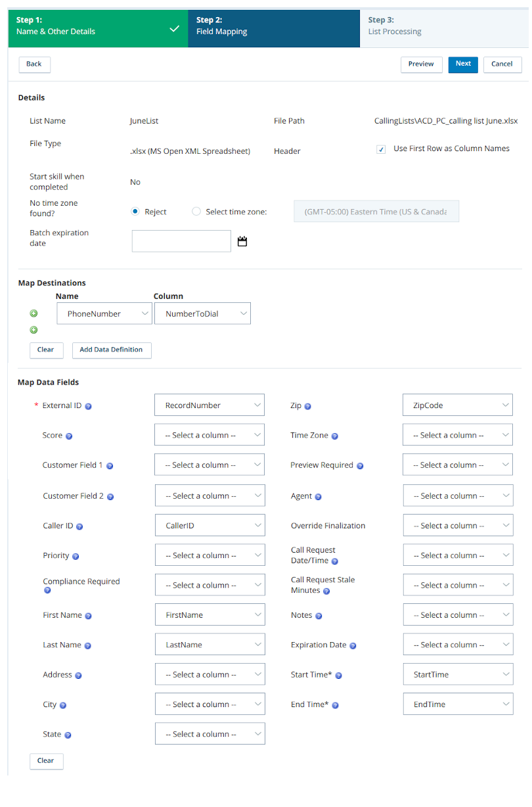Click the green plus icon below the PhoneNumber row

point(34,330)
